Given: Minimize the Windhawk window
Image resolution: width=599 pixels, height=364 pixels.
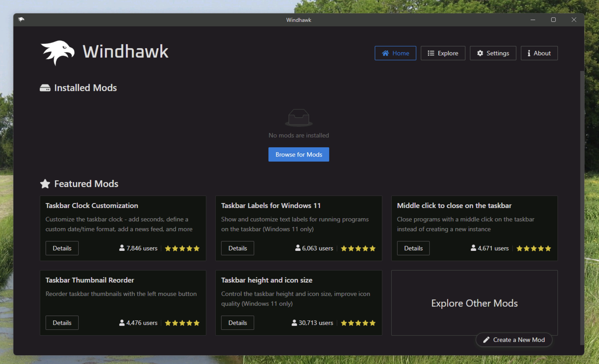Looking at the screenshot, I should (x=533, y=20).
